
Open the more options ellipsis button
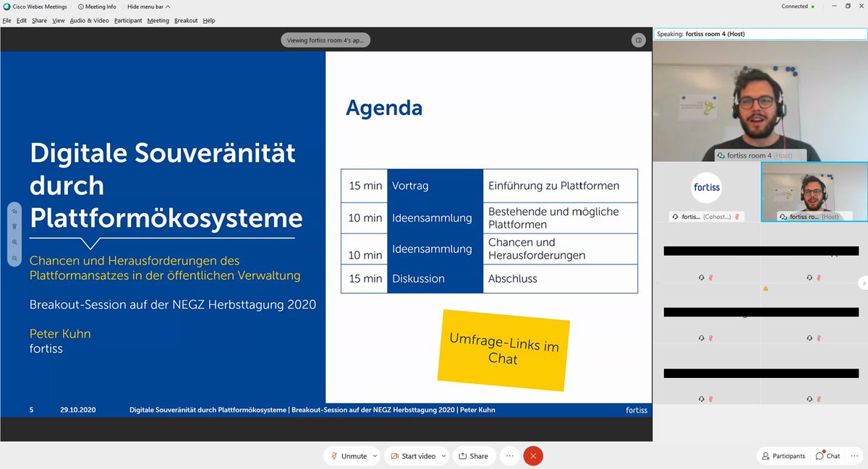(509, 456)
